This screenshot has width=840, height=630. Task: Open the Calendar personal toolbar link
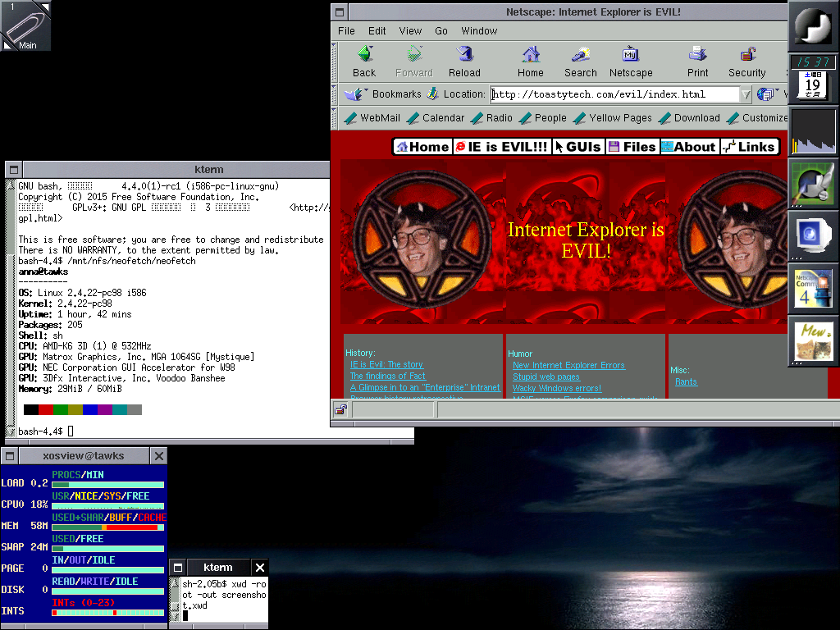click(x=436, y=118)
